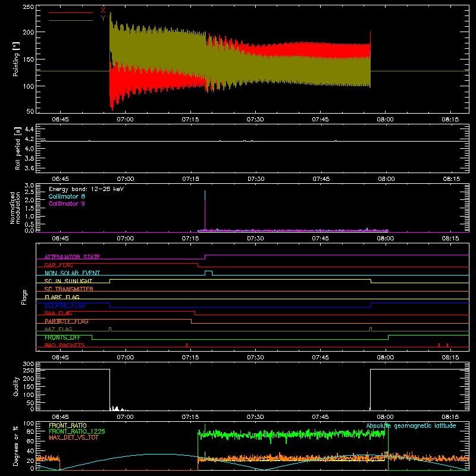Click the red X legend label

[103, 10]
